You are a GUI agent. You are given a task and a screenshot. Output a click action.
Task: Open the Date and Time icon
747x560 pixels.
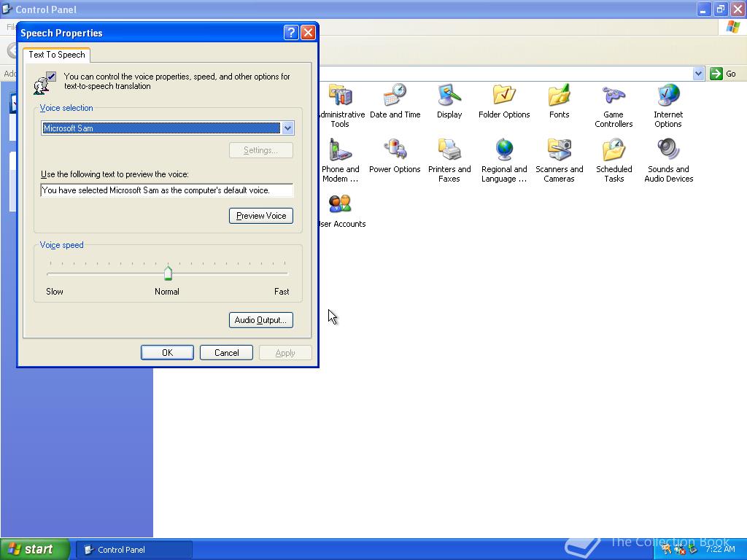coord(395,96)
